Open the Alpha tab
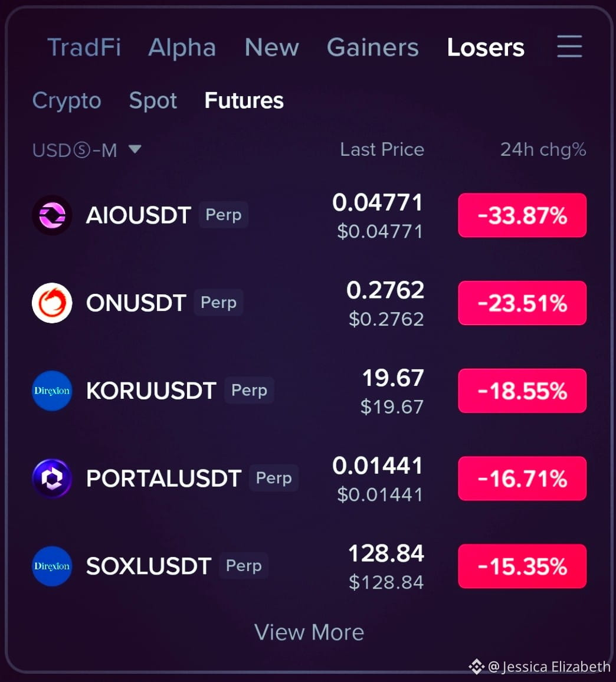The height and width of the screenshot is (682, 616). pyautogui.click(x=182, y=48)
